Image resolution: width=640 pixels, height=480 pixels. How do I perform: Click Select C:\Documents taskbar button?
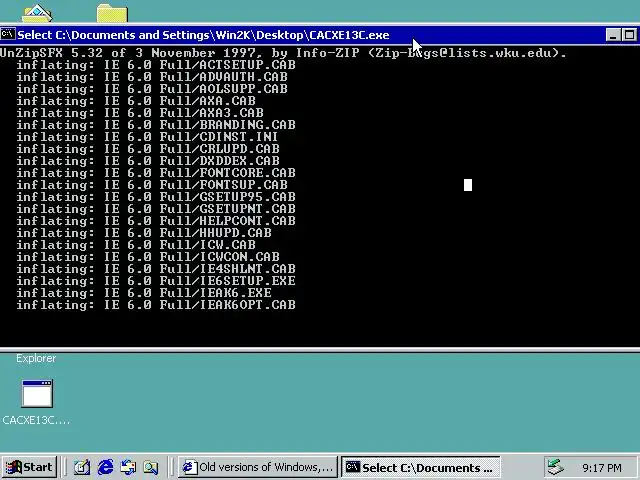tap(420, 467)
